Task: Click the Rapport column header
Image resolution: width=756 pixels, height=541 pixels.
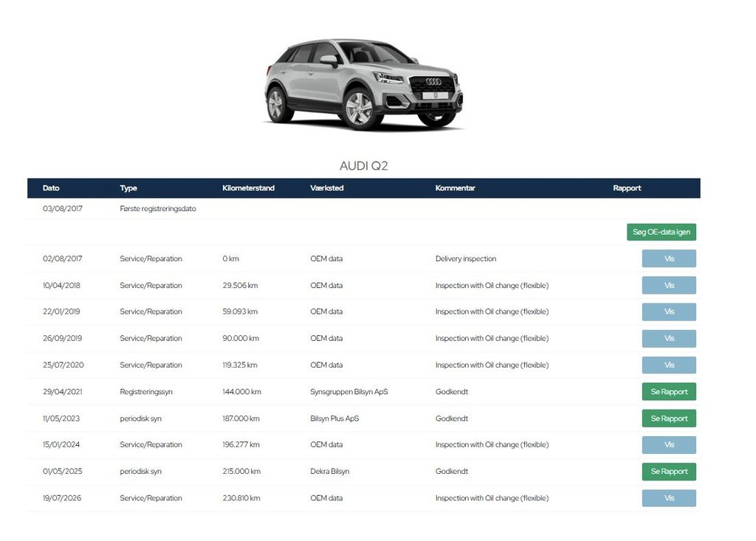Action: tap(627, 188)
